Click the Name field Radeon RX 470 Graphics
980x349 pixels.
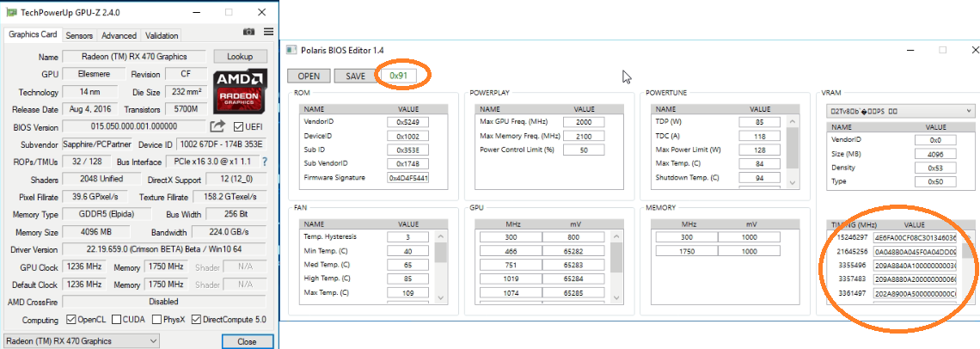click(134, 56)
